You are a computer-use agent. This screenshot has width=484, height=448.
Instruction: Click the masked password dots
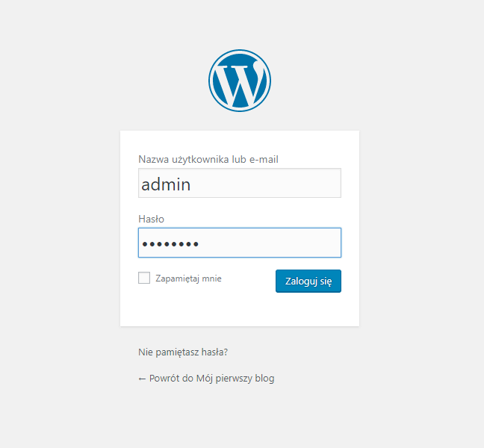coord(170,244)
